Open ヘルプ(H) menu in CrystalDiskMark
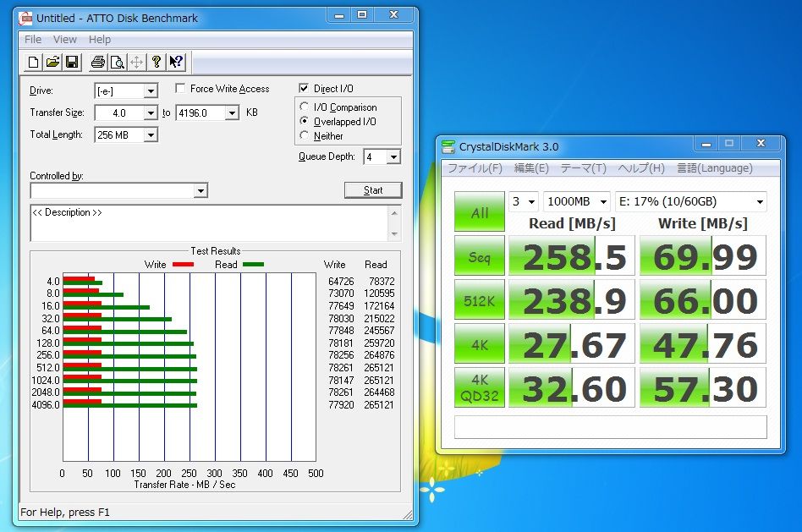802x532 pixels. pos(641,168)
